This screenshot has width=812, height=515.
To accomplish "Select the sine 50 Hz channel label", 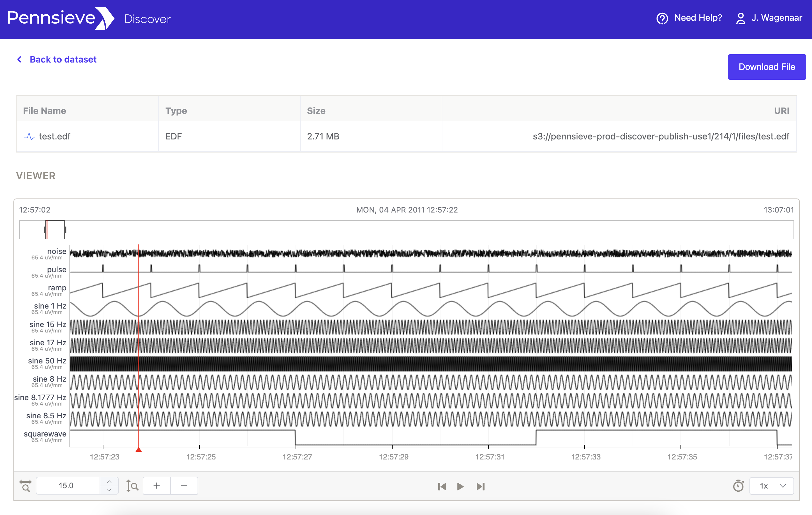I will click(x=47, y=361).
